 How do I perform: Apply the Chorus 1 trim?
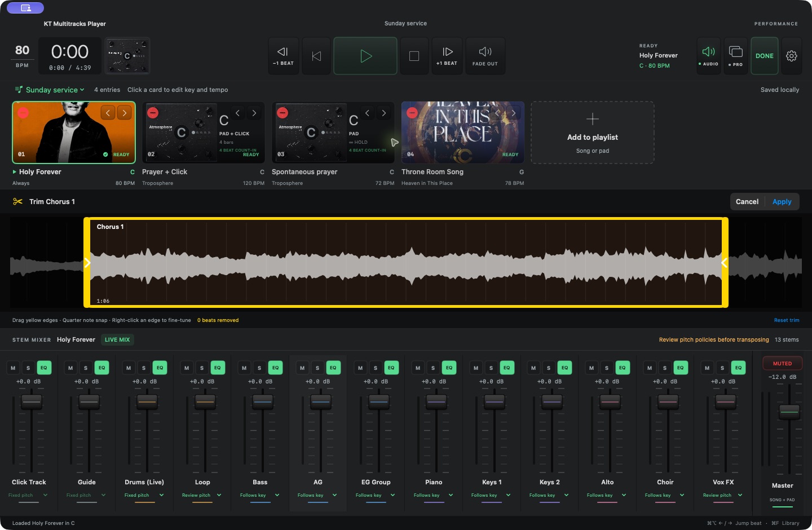[782, 202]
